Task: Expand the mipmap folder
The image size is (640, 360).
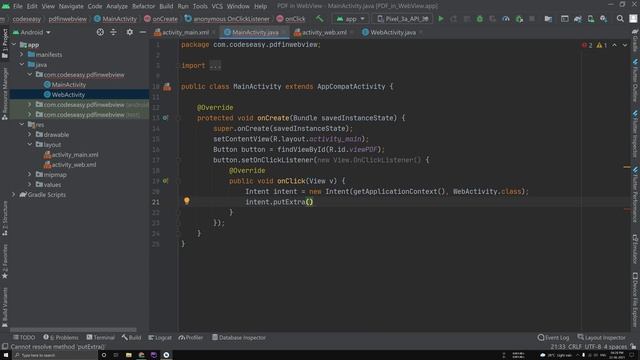Action: pos(29,174)
